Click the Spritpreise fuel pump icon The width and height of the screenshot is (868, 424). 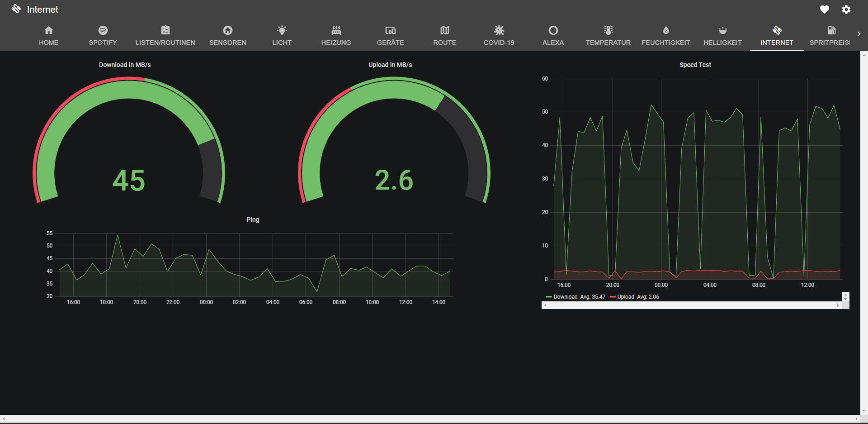tap(831, 30)
